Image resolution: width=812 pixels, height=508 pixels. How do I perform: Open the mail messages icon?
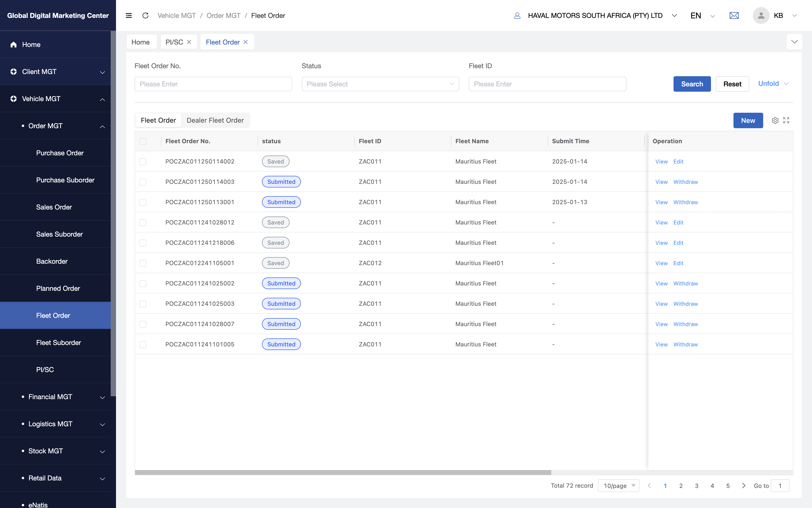coord(734,15)
